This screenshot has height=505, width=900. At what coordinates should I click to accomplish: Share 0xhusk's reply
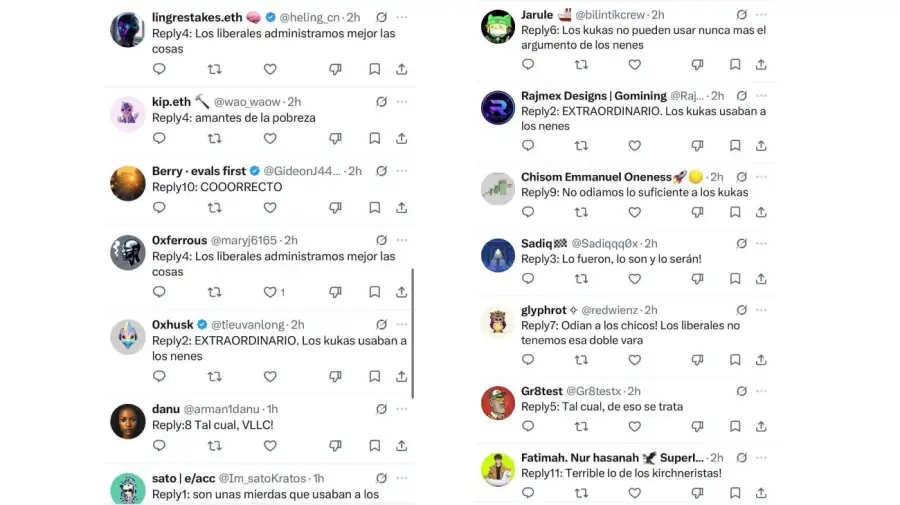pos(401,376)
